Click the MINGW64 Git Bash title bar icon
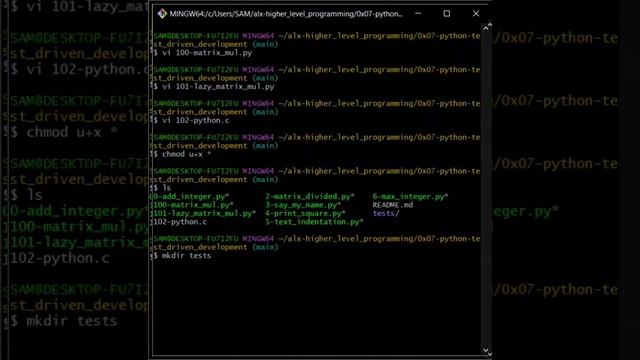The image size is (640, 360). point(162,14)
